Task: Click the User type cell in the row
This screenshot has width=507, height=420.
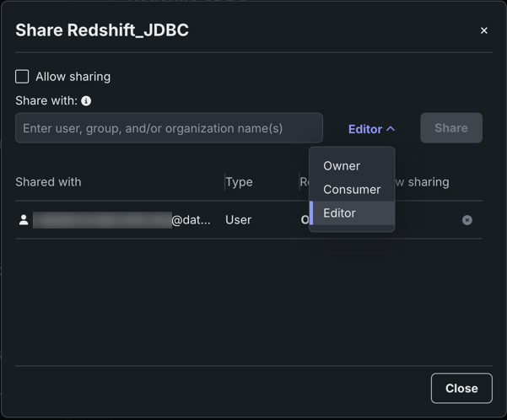Action: tap(238, 220)
